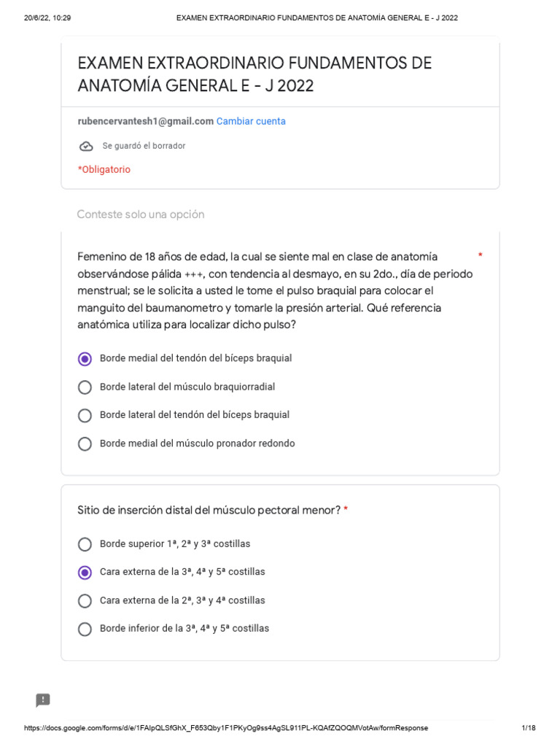Viewport: 560px width, 747px height.
Task: Click the report problem feedback icon
Action: pos(43,700)
